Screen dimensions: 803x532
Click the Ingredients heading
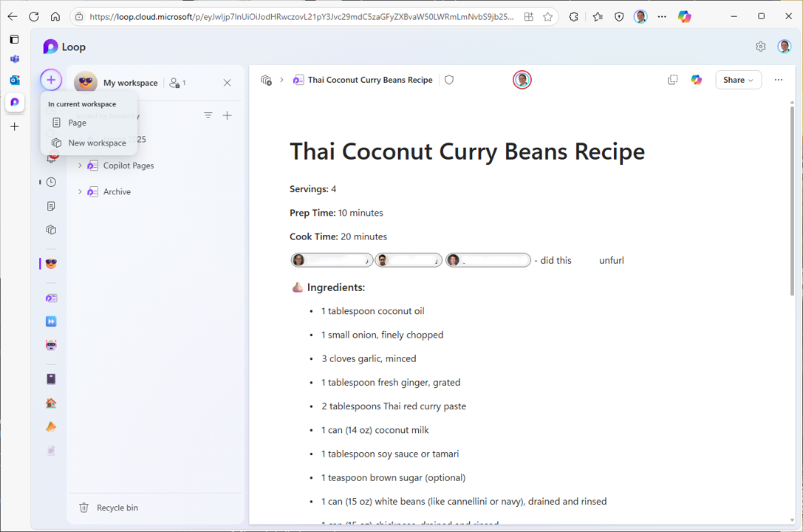tap(336, 287)
